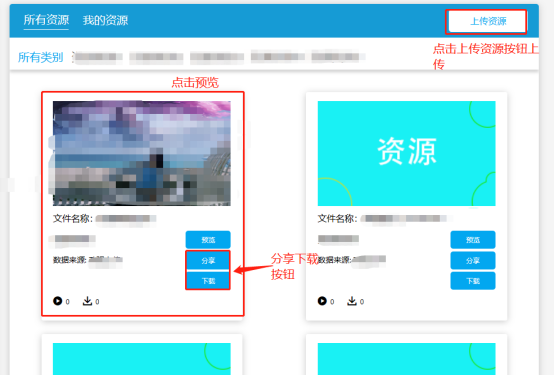Open the 所有资源 tab
Image resolution: width=554 pixels, height=376 pixels.
[x=46, y=20]
